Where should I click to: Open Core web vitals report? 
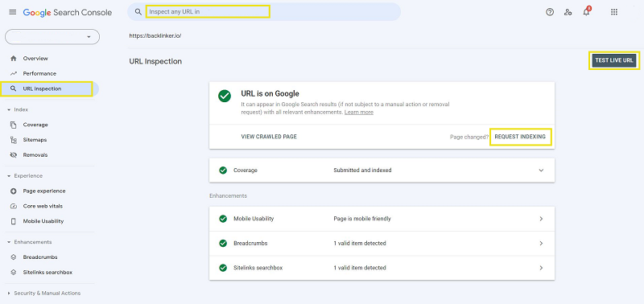point(43,206)
